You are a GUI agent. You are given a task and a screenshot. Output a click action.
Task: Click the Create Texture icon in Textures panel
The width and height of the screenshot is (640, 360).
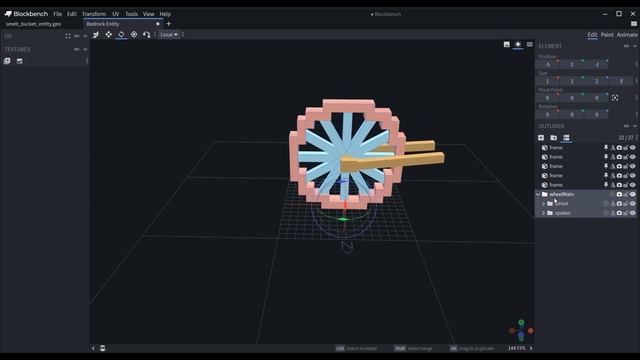tap(20, 61)
